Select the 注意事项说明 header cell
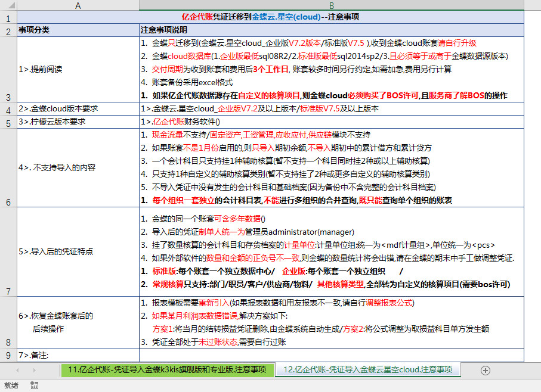 coord(331,30)
